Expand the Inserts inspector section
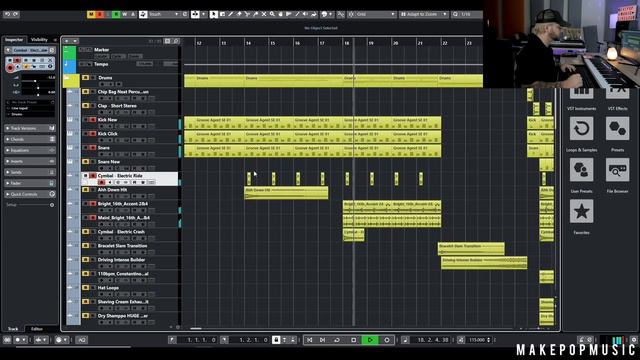Image resolution: width=640 pixels, height=360 pixels. pos(30,161)
